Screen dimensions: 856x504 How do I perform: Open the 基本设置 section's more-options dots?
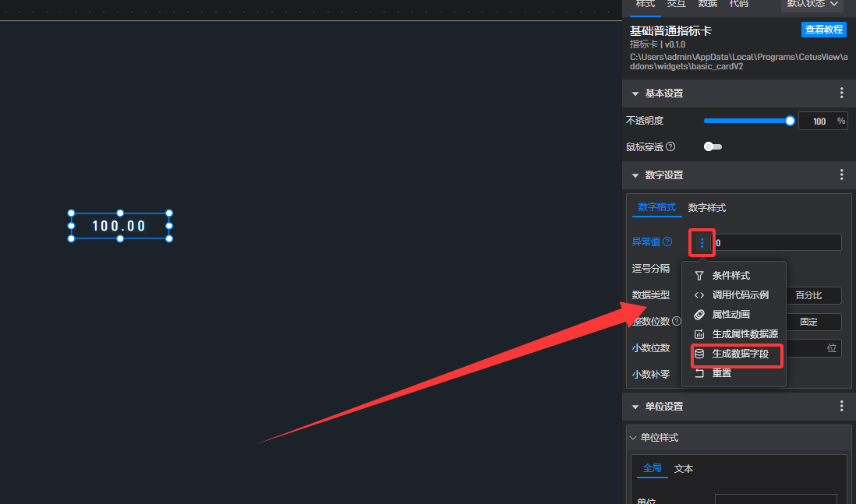841,93
